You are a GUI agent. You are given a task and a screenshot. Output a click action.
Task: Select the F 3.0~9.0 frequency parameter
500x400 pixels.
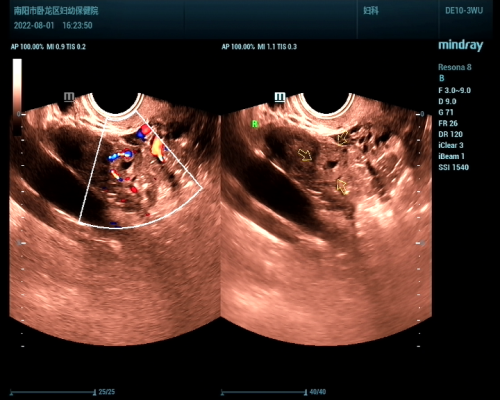[455, 90]
